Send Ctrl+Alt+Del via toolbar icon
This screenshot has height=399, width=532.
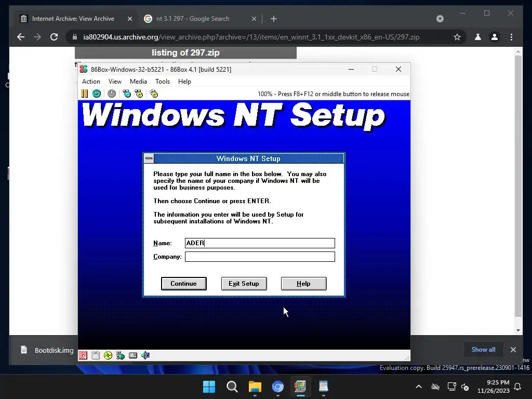127,94
